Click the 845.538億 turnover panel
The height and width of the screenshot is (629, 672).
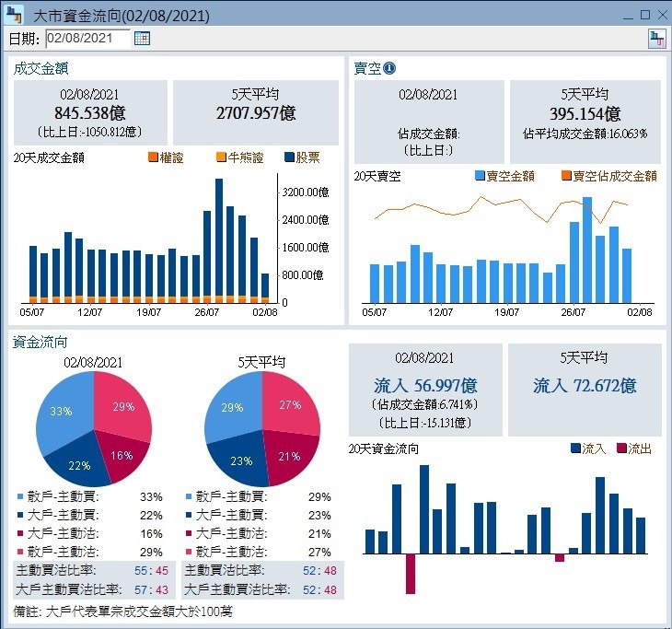(90, 113)
